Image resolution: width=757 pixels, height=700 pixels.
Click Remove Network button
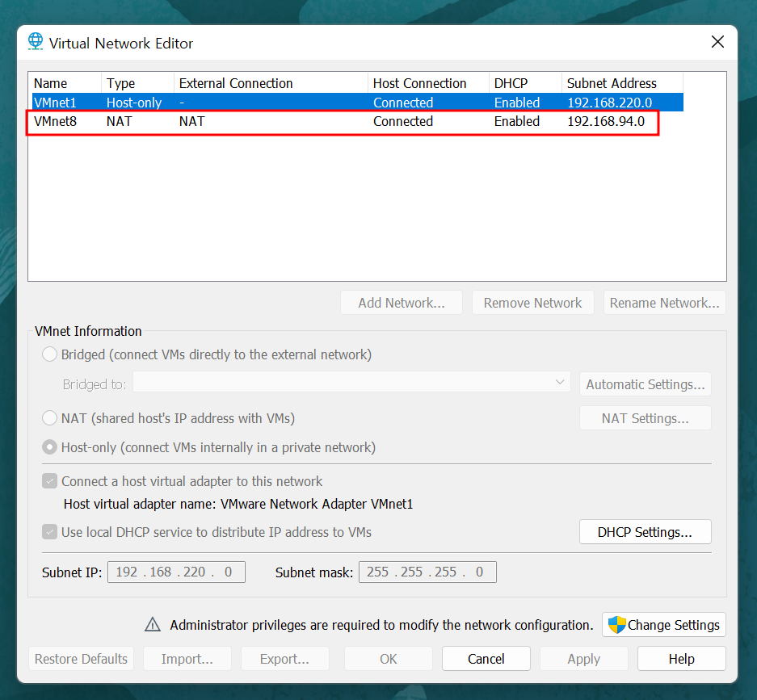(533, 303)
